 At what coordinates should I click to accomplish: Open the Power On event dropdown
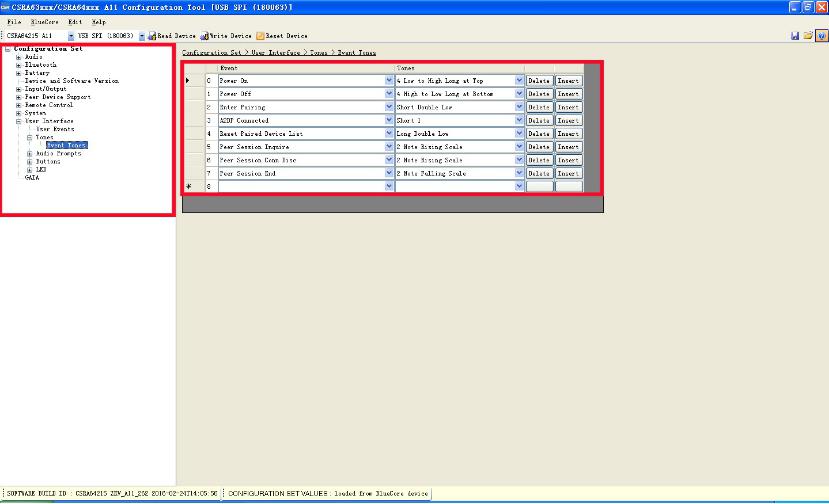[389, 80]
